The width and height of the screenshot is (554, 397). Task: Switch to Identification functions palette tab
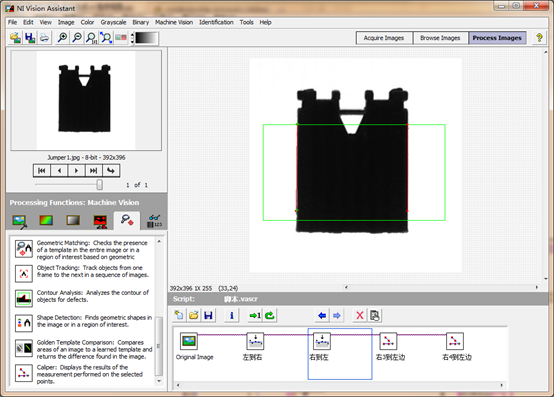[x=154, y=221]
